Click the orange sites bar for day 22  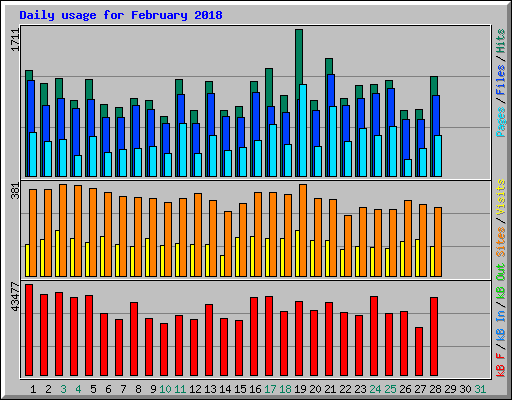348,246
